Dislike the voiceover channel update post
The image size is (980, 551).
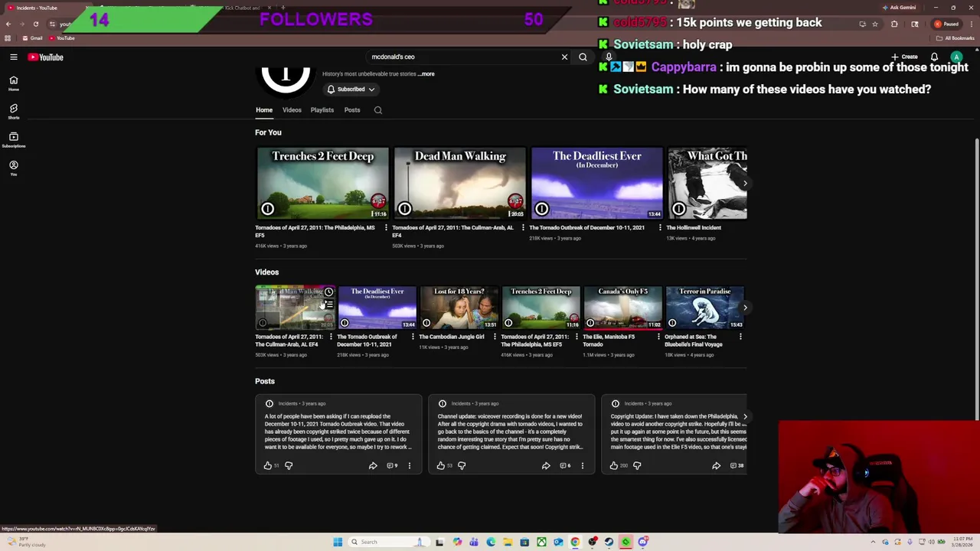(x=462, y=465)
